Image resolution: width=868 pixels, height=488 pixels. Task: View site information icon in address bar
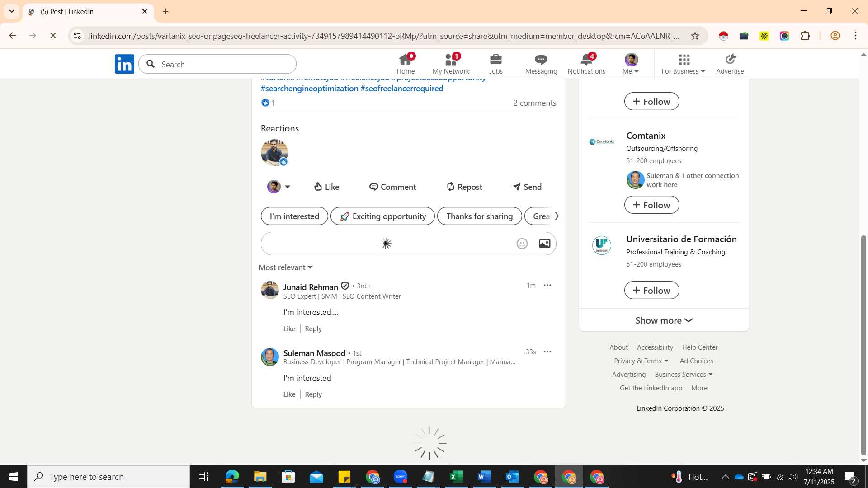click(77, 36)
